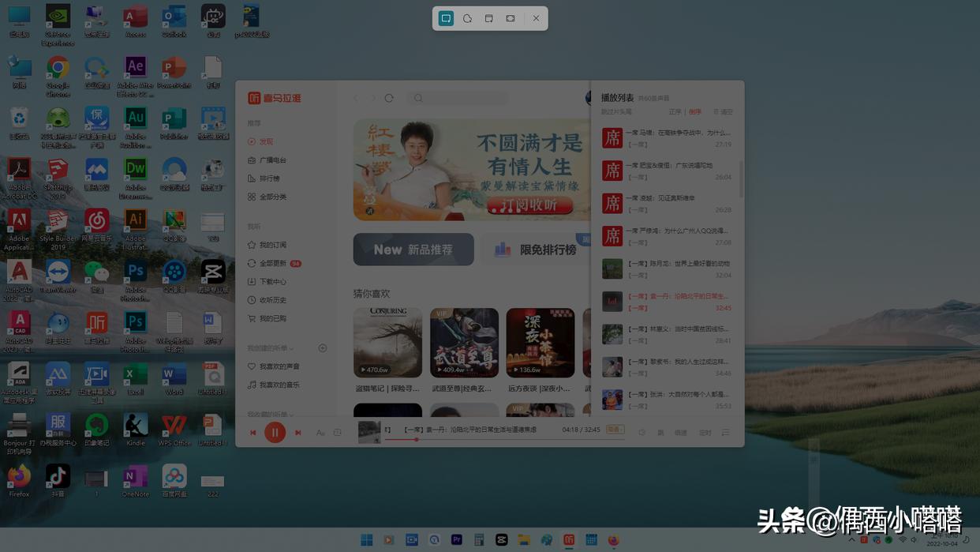Open the search input dropdown at top
Image resolution: width=980 pixels, height=552 pixels.
(458, 98)
